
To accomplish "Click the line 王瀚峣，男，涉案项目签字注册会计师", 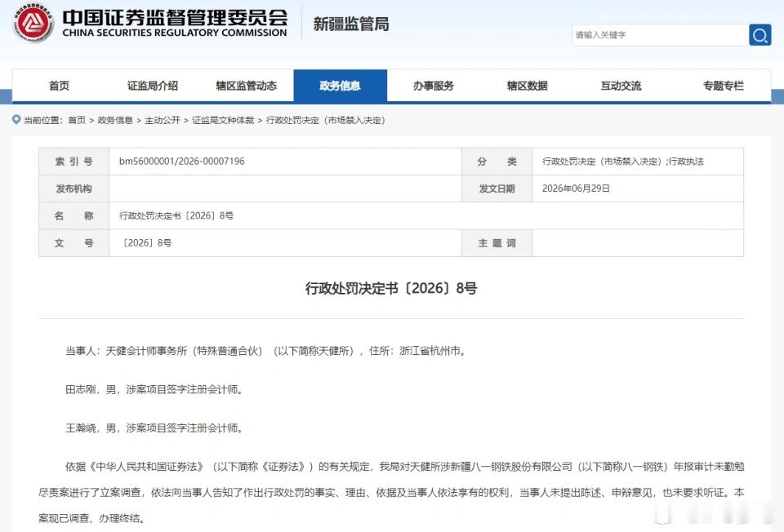I will pyautogui.click(x=154, y=428).
